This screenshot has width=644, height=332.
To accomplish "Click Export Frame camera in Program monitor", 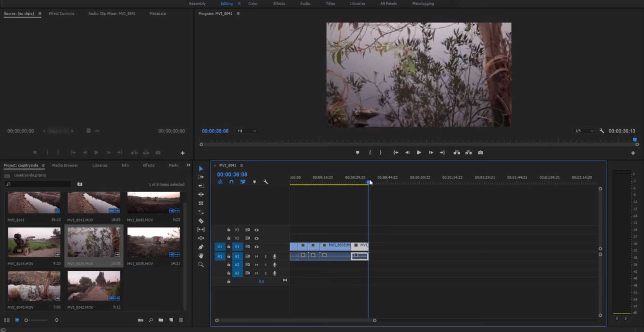I will tap(481, 153).
